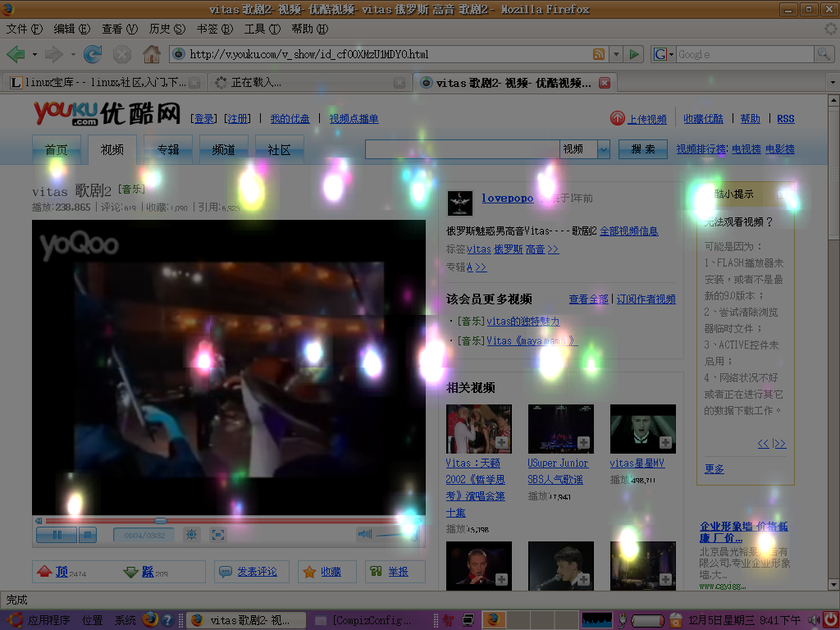Open the Google search engine selector
This screenshot has height=630, width=840.
coord(663,54)
